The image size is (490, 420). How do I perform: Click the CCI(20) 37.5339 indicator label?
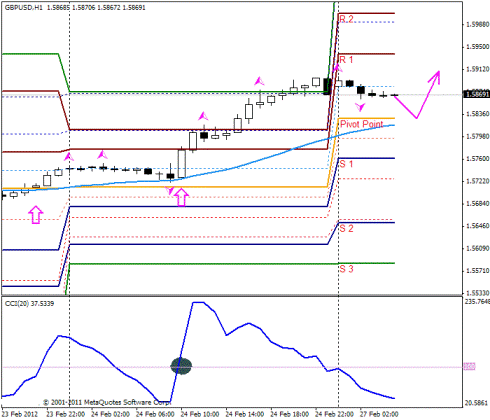click(x=29, y=304)
